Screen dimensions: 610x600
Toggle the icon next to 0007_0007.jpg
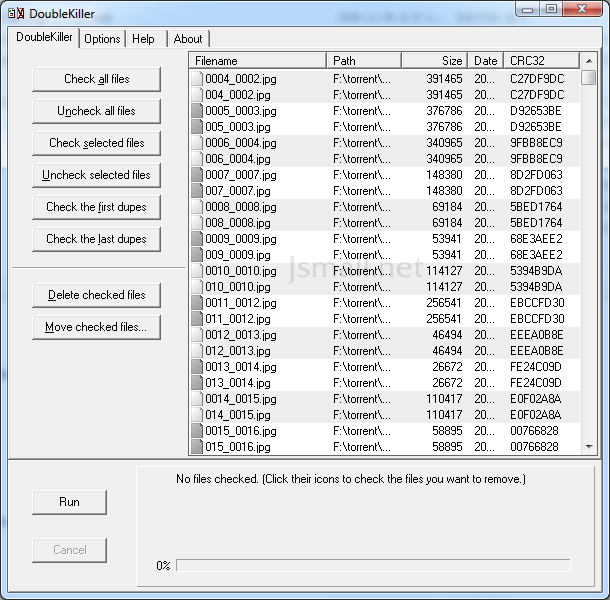pyautogui.click(x=197, y=175)
